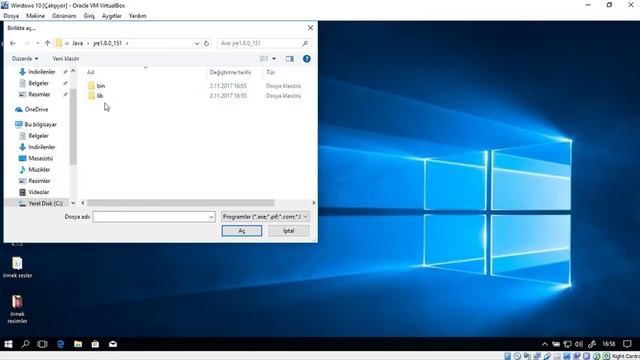Open recent locations dropdown arrow
This screenshot has width=640, height=360.
38,43
